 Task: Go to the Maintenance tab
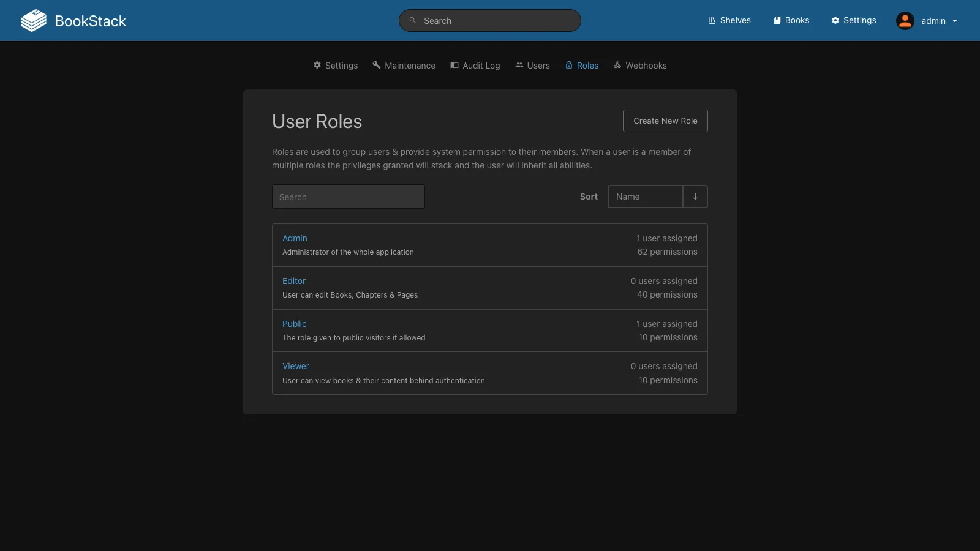pos(404,66)
